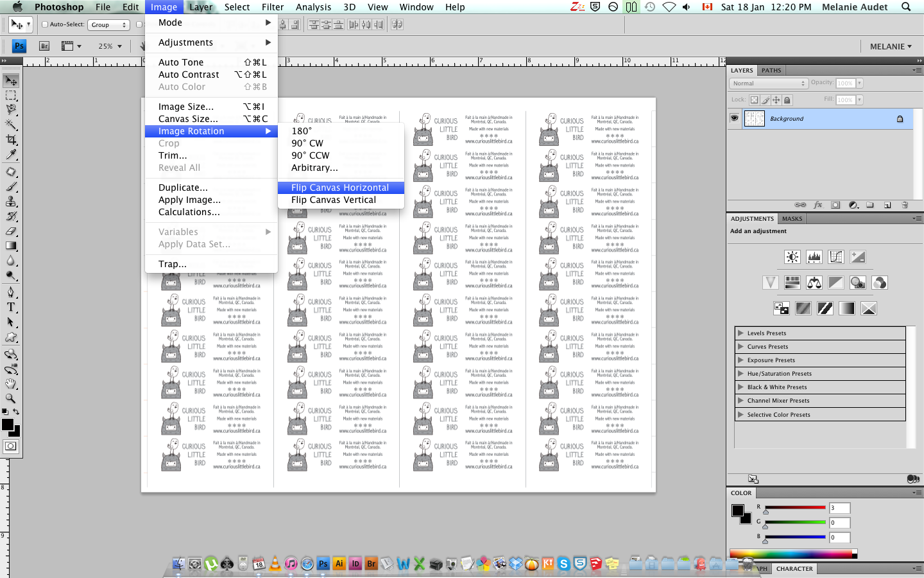This screenshot has height=578, width=924.
Task: Add a Curves adjustment
Action: (836, 257)
